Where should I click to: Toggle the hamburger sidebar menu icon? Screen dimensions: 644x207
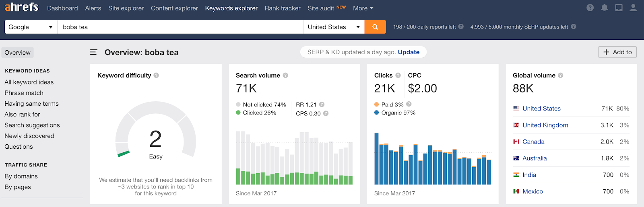pos(94,52)
